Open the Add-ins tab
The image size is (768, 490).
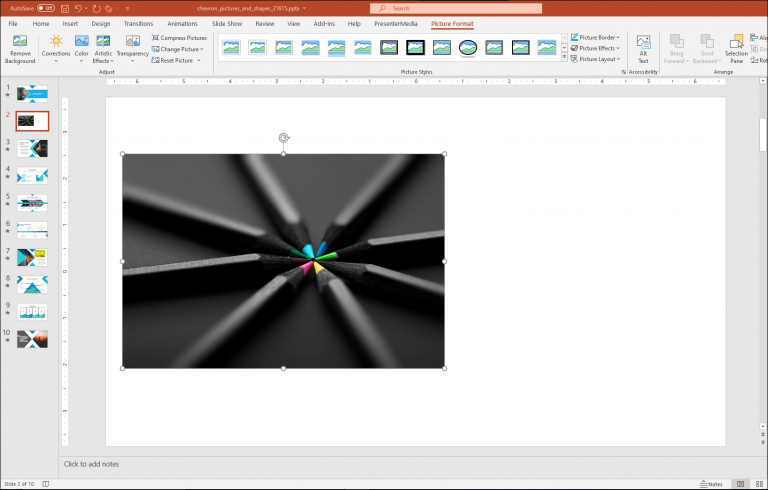point(324,24)
